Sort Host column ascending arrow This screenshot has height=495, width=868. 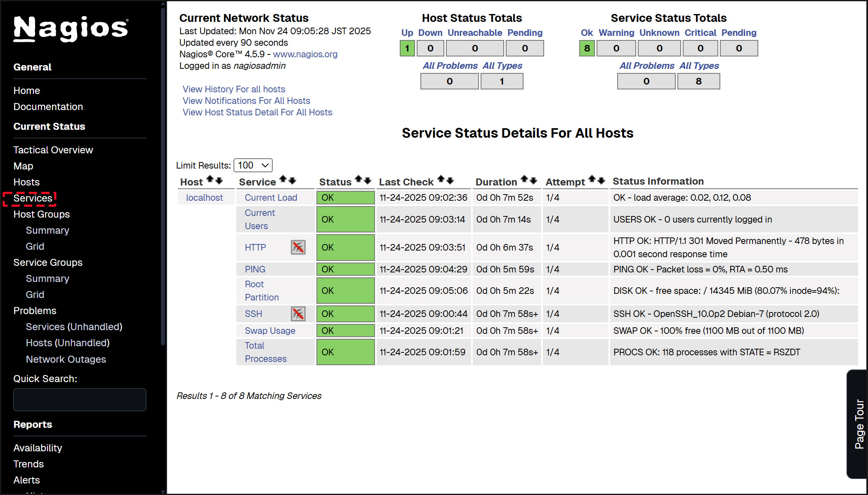click(x=210, y=179)
